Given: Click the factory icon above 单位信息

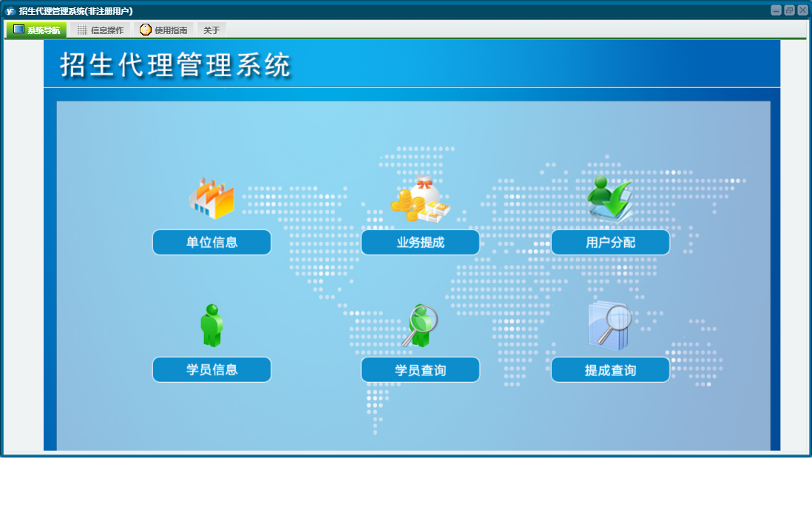Looking at the screenshot, I should tap(212, 198).
